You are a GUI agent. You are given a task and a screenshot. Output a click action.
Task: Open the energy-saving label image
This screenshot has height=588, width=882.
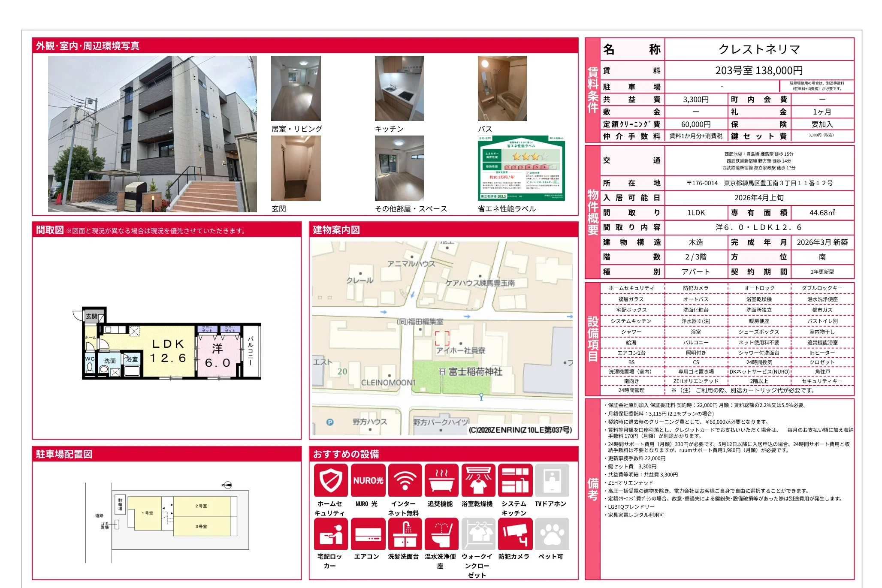(x=521, y=168)
